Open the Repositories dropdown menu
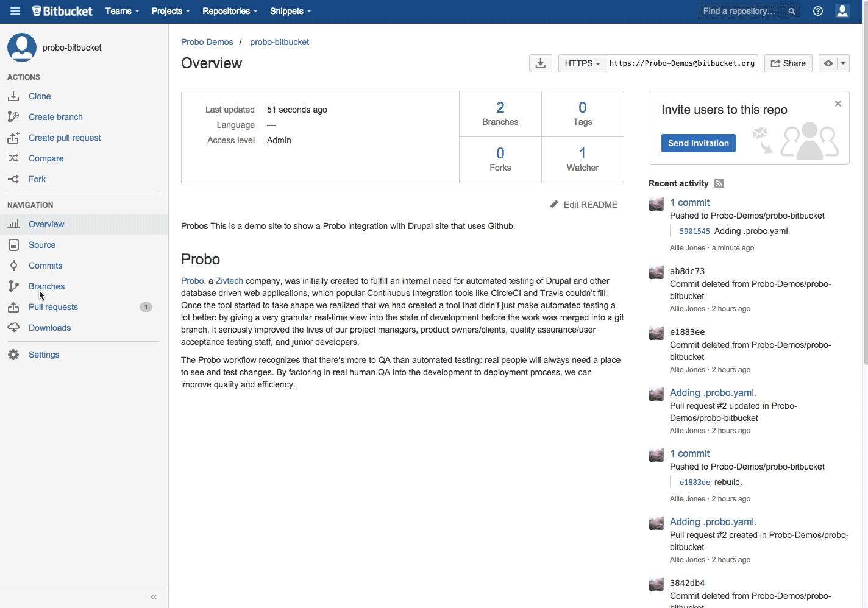The width and height of the screenshot is (868, 608). tap(229, 11)
